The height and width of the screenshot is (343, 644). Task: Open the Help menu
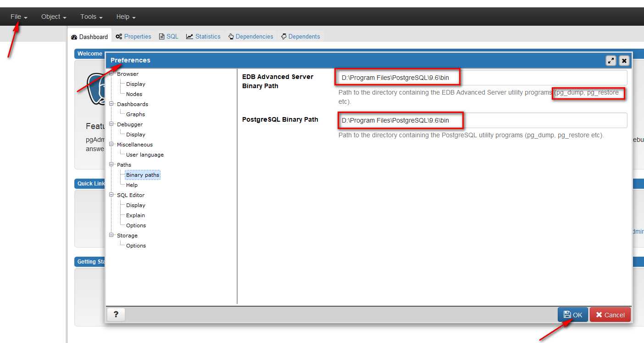pos(126,17)
